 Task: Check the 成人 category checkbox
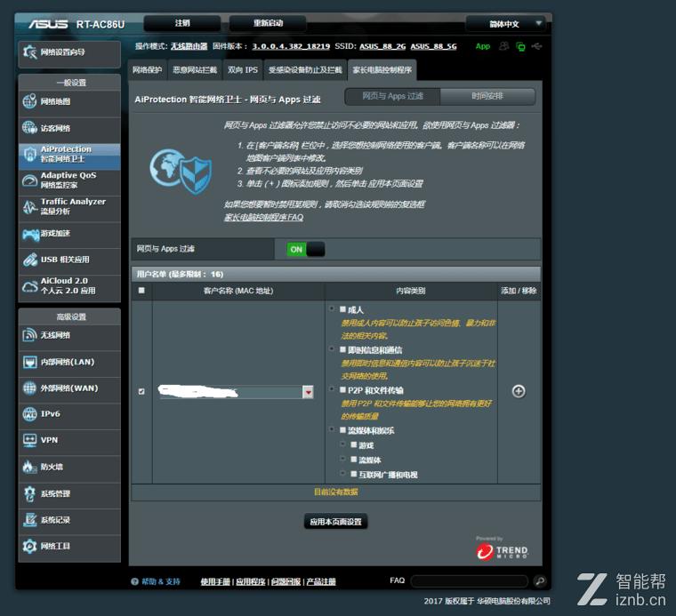[342, 308]
